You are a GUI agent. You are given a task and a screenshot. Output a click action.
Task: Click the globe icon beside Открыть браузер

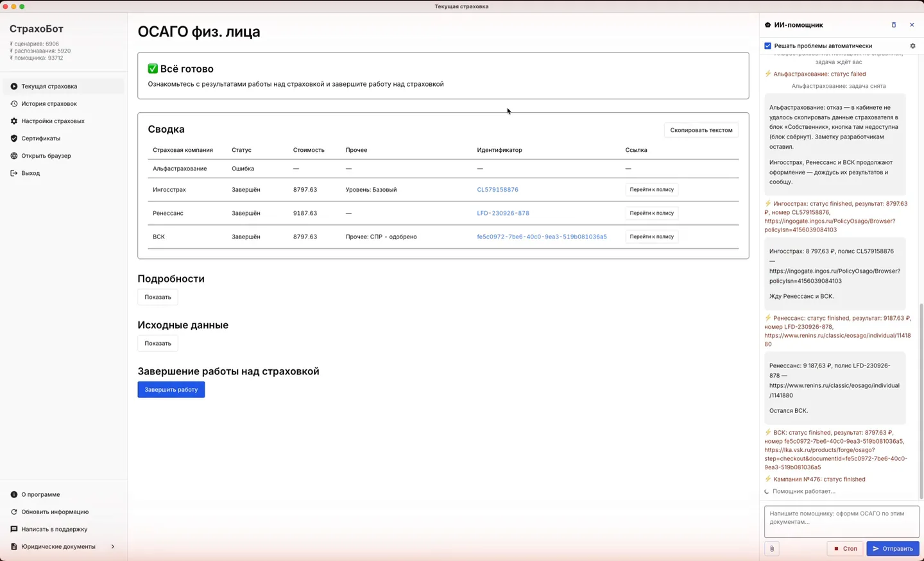coord(14,156)
